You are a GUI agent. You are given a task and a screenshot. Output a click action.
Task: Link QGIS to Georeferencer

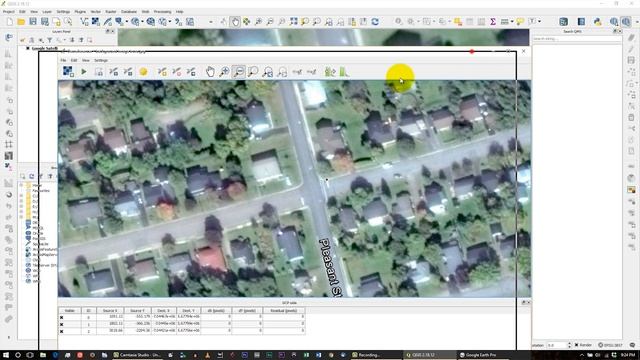tap(311, 72)
